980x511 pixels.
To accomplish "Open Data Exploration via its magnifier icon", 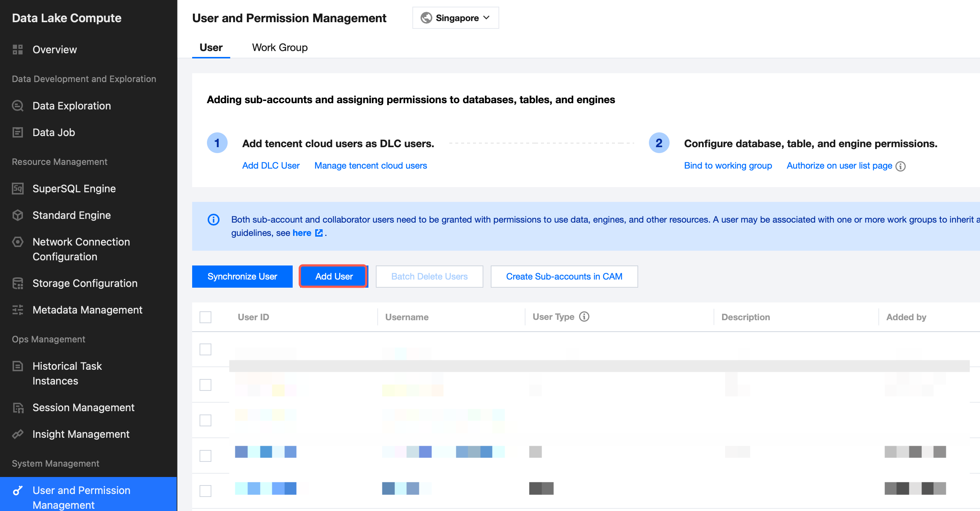I will 17,105.
